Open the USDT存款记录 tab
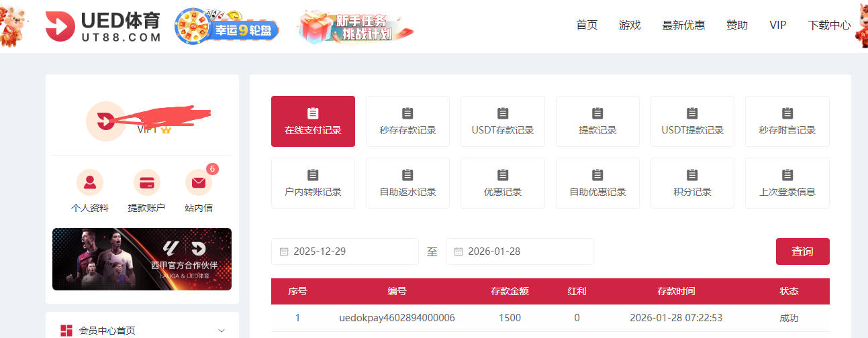This screenshot has width=868, height=338. (502, 121)
